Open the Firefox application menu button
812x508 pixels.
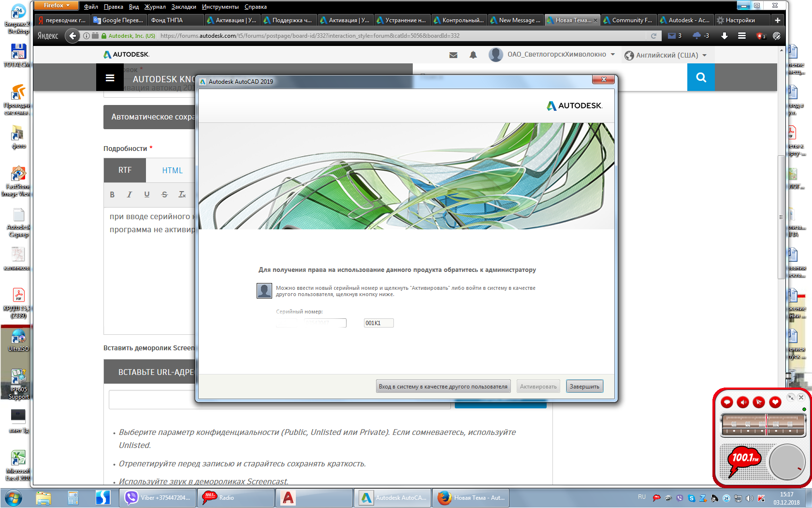pos(57,5)
